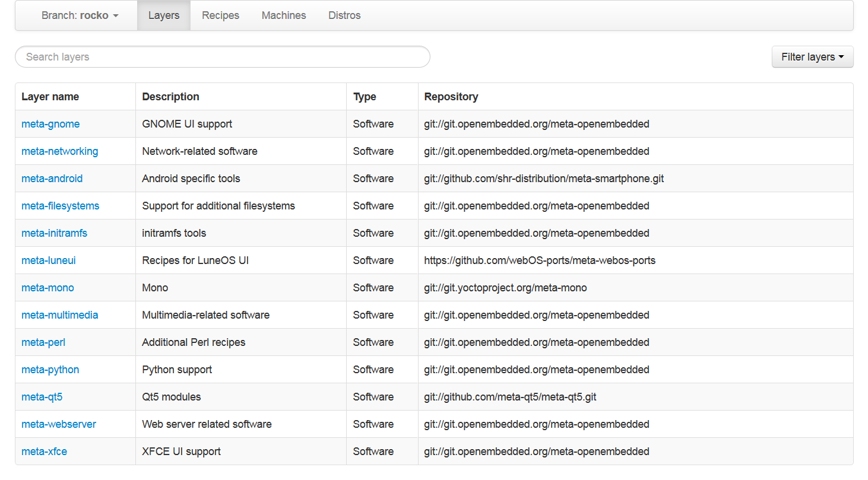Open the meta-webserver layer link
The height and width of the screenshot is (480, 868).
pyautogui.click(x=59, y=424)
